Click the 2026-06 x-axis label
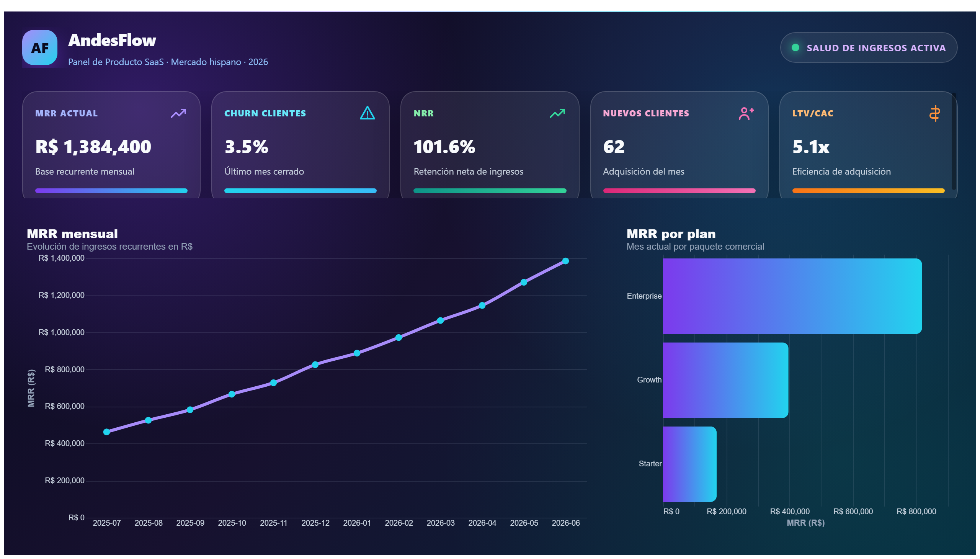This screenshot has height=559, width=980. (x=565, y=523)
